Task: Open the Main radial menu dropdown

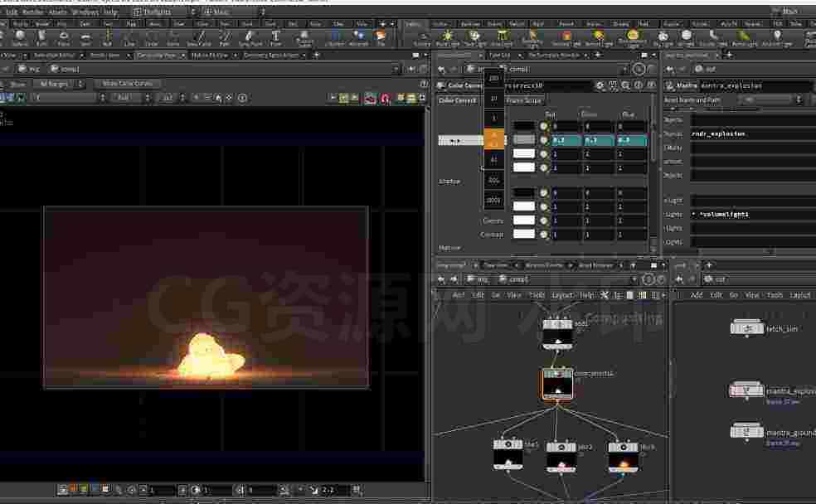Action: [x=233, y=12]
